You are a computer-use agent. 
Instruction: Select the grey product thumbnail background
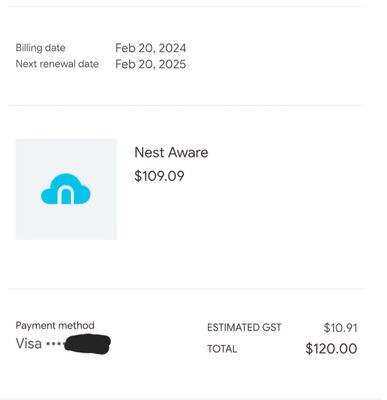click(x=66, y=189)
